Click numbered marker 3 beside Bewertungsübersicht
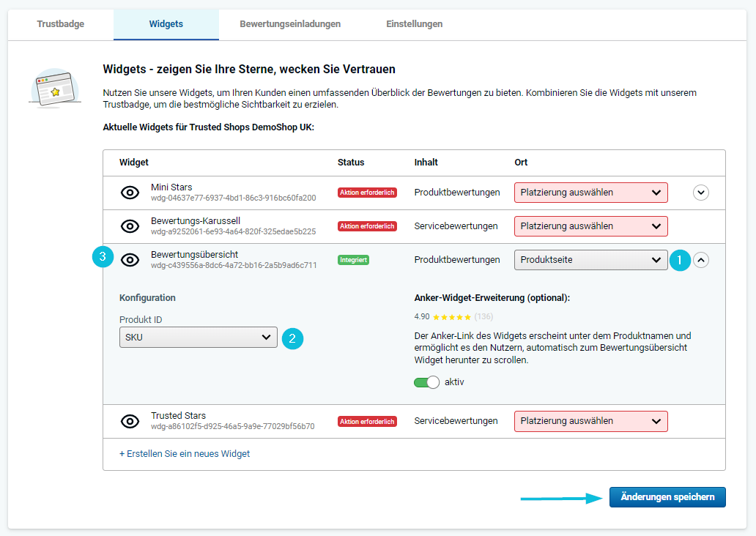756x536 pixels. [x=103, y=258]
